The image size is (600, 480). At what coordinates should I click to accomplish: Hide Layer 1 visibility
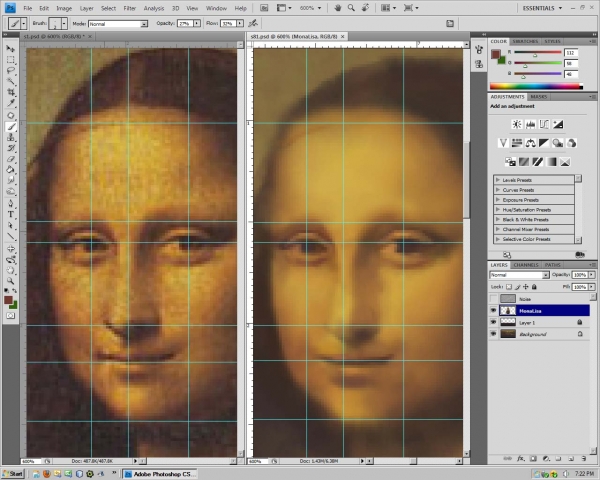[494, 322]
